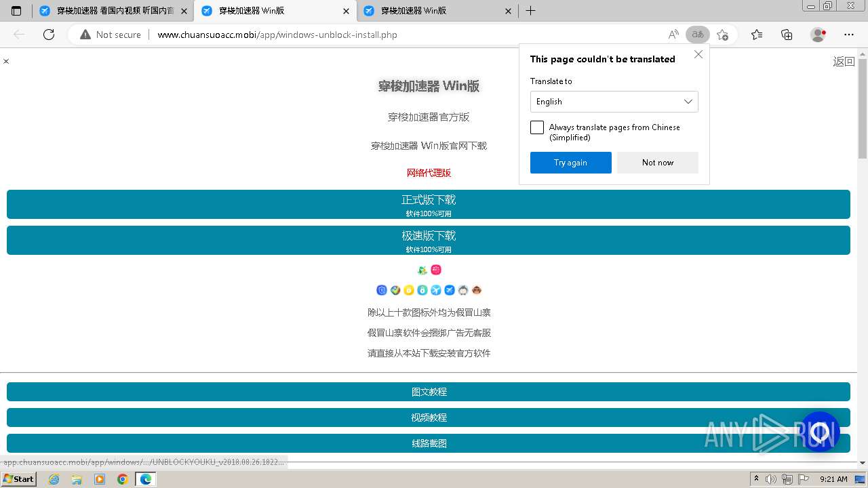
Task: Open the Collections icon
Action: pyautogui.click(x=787, y=35)
